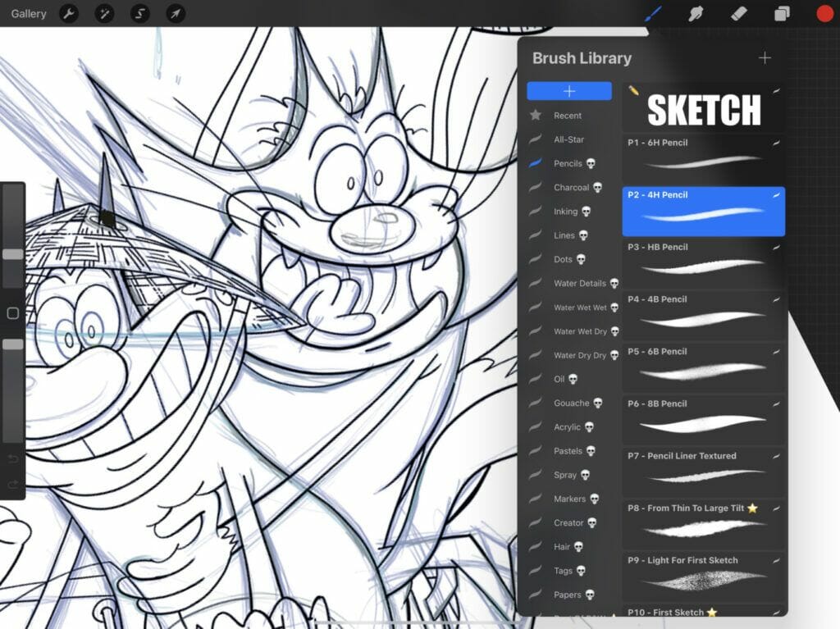The height and width of the screenshot is (629, 840).
Task: Tap the brush stroke icon beside Spray
Action: (x=535, y=475)
